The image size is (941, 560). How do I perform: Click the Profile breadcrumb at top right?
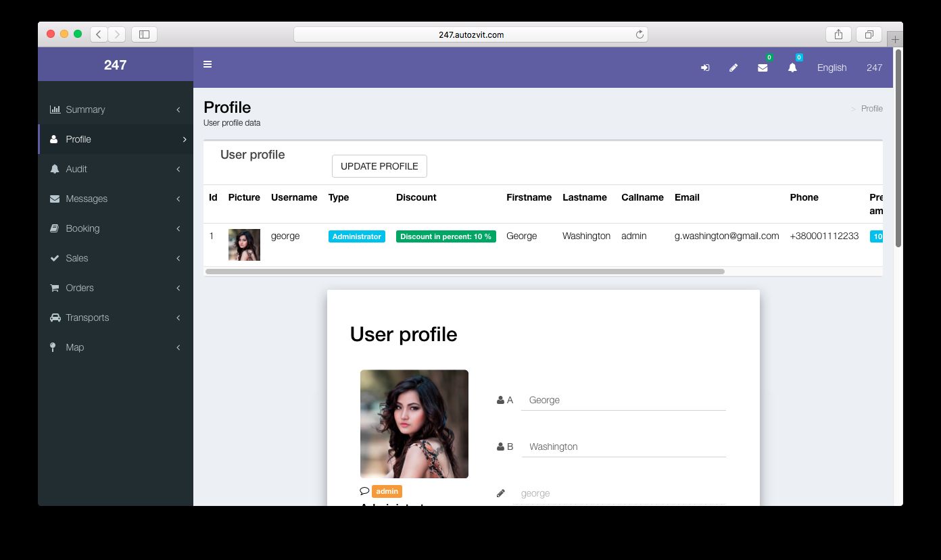pyautogui.click(x=872, y=108)
